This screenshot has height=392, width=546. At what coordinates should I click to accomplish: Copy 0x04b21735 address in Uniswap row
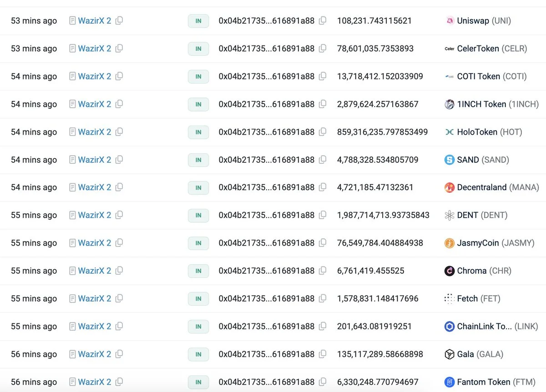pos(323,20)
